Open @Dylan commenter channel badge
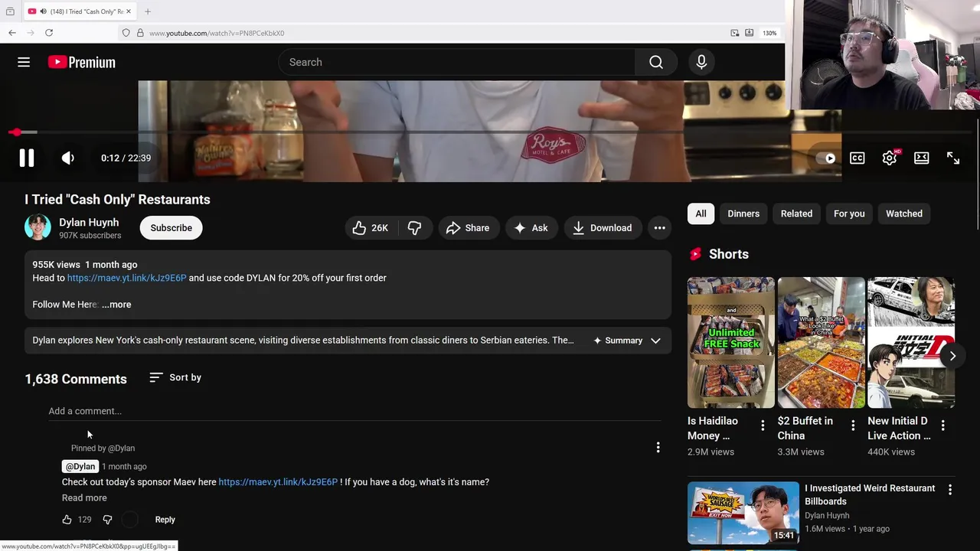This screenshot has width=980, height=551. pyautogui.click(x=80, y=467)
